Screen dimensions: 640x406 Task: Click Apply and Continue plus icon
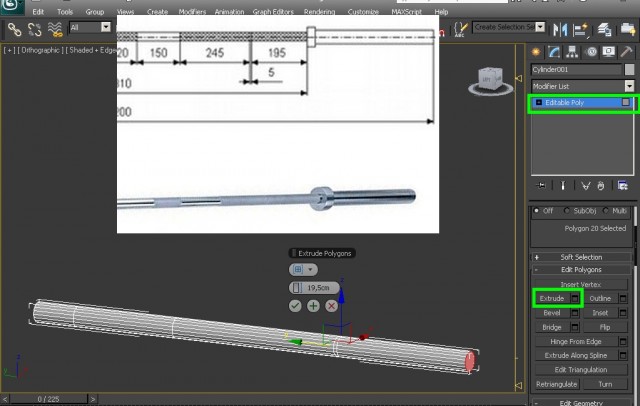coord(313,306)
